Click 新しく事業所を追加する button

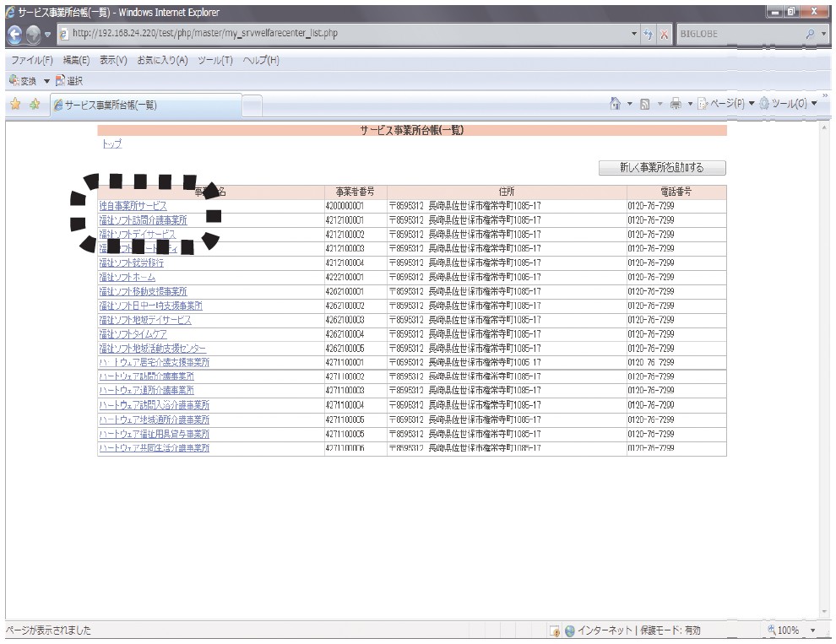coord(661,168)
